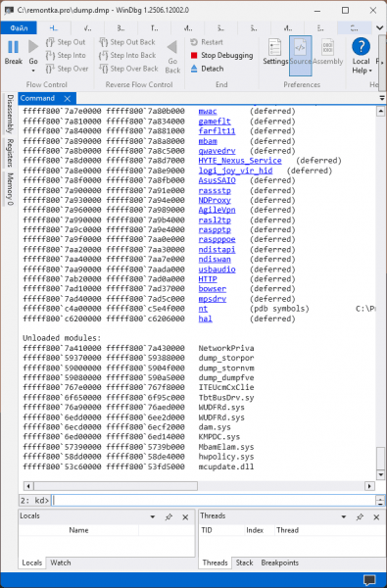
Task: Close the Locals panel
Action: pos(185,517)
